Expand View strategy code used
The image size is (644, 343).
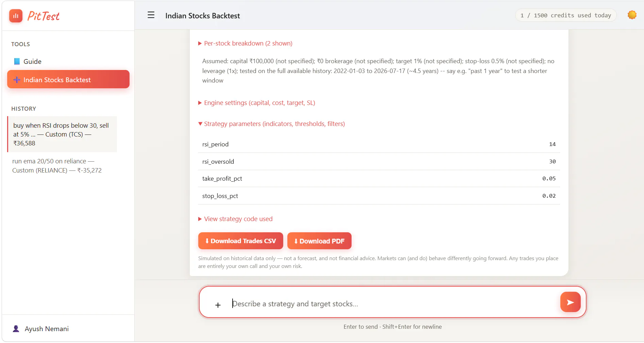point(235,219)
